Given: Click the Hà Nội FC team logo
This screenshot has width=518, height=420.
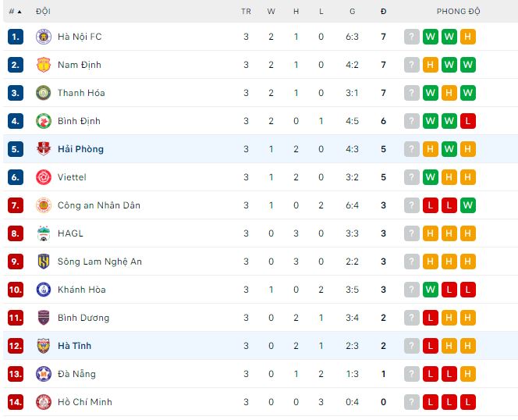Looking at the screenshot, I should tap(44, 37).
